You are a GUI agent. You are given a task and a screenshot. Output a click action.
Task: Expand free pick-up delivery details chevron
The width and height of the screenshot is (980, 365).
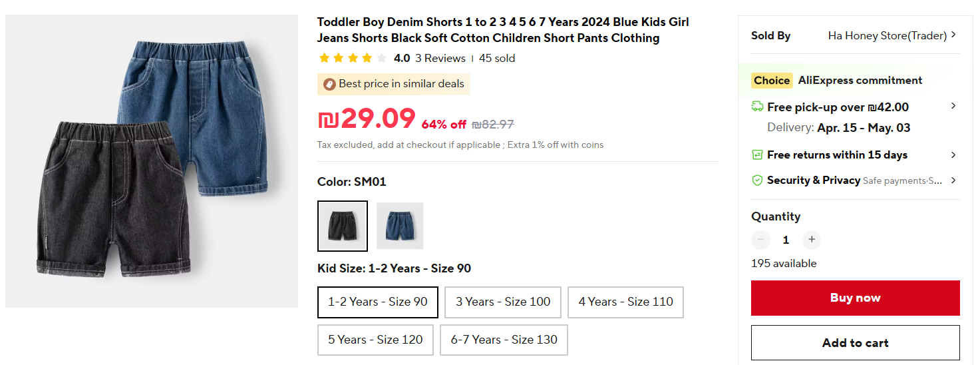coord(953,107)
